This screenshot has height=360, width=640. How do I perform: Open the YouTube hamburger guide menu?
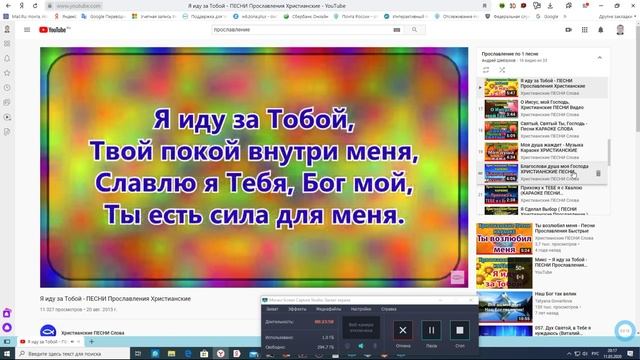point(27,30)
